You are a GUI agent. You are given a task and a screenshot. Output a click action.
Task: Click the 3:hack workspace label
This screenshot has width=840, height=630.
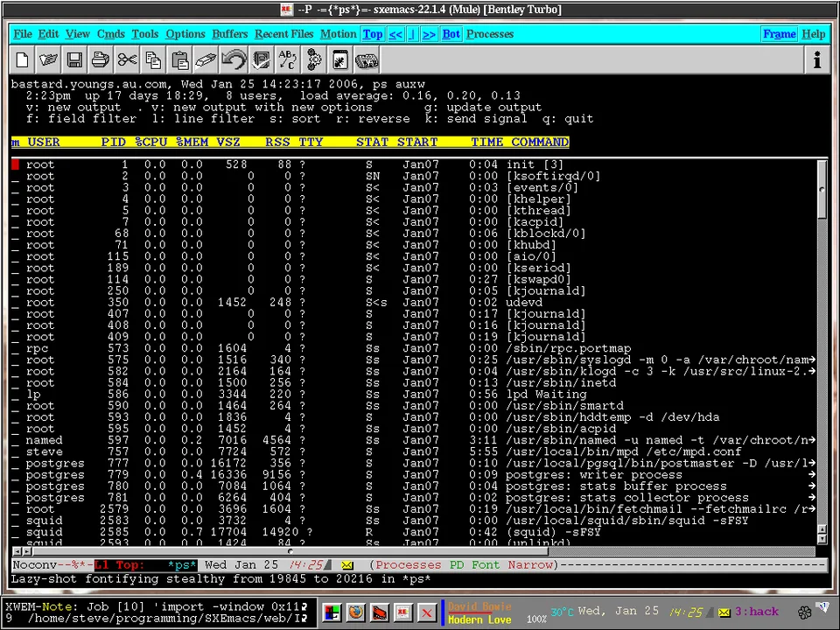click(x=756, y=612)
